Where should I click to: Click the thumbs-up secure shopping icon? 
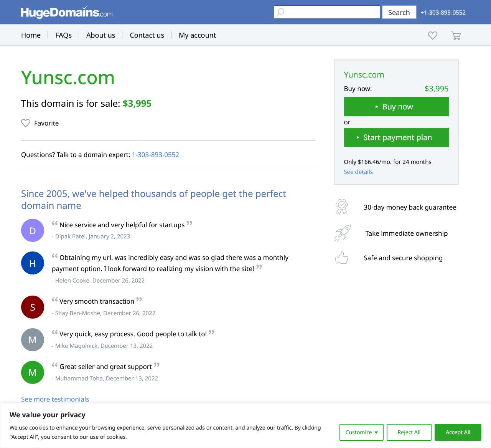[341, 258]
